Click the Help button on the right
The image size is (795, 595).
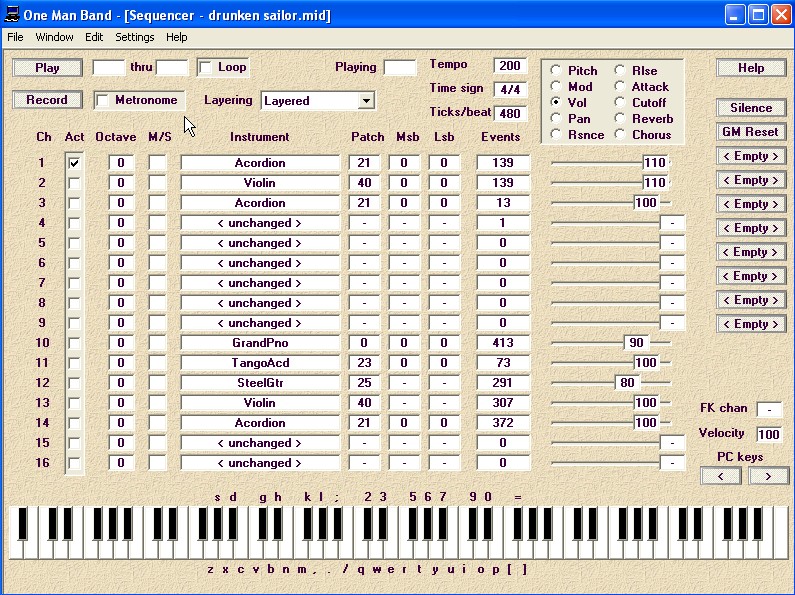point(751,68)
